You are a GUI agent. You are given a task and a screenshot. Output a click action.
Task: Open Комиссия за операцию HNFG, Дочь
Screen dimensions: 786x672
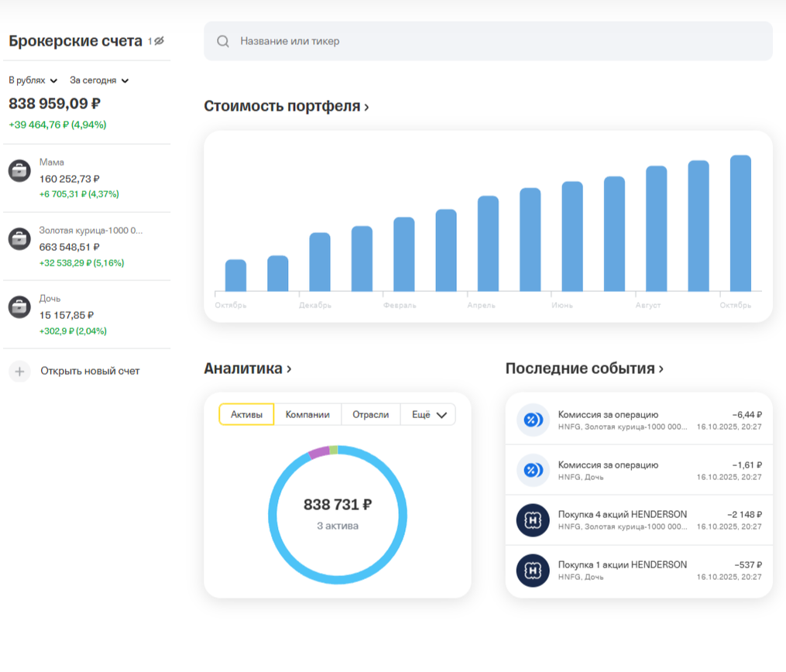coord(639,470)
